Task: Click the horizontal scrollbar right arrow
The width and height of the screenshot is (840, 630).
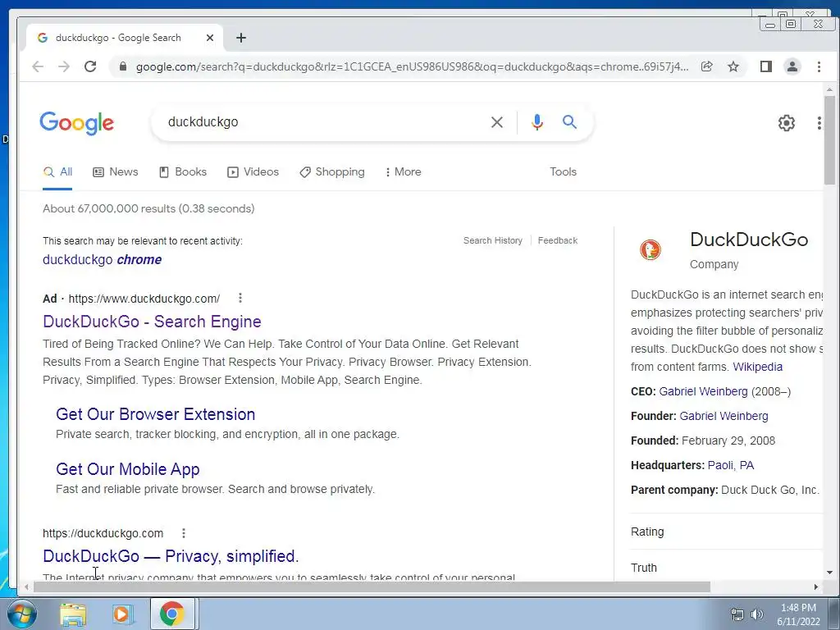Action: coord(816,587)
